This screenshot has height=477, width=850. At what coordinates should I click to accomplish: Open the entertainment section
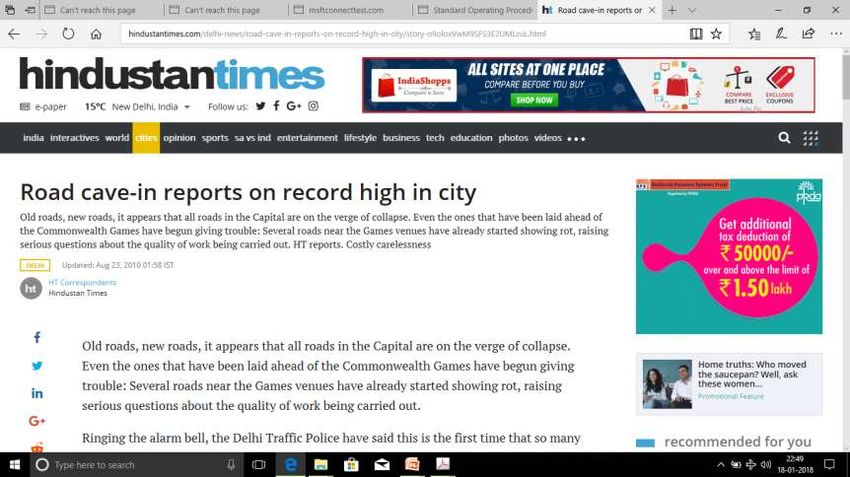[307, 138]
